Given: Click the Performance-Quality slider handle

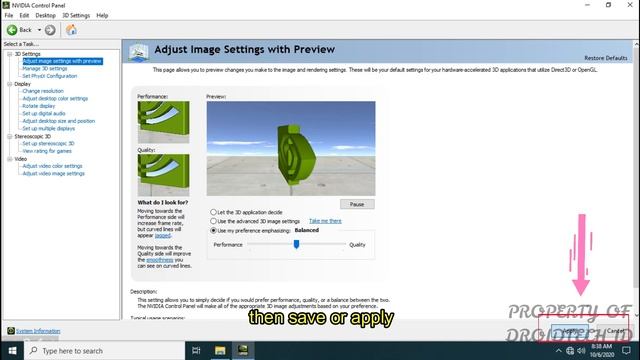Looking at the screenshot, I should pyautogui.click(x=296, y=244).
